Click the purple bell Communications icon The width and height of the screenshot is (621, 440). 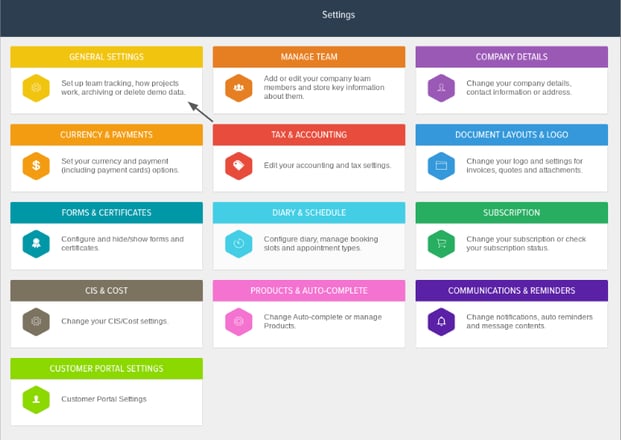pos(441,322)
